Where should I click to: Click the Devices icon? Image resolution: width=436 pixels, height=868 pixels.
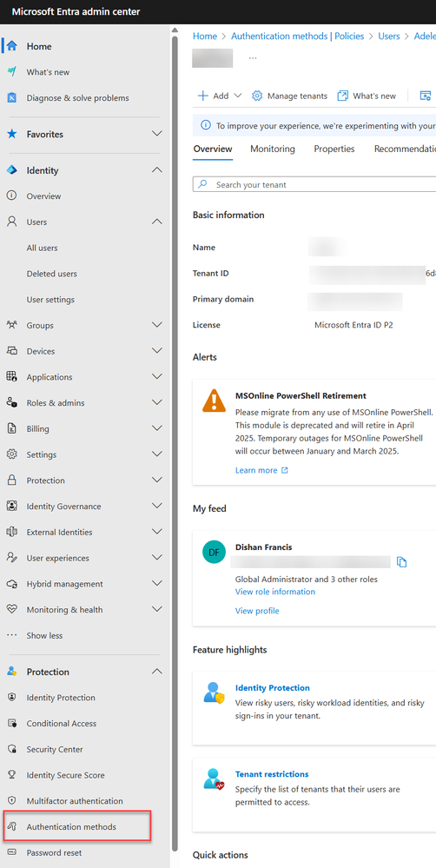point(11,351)
